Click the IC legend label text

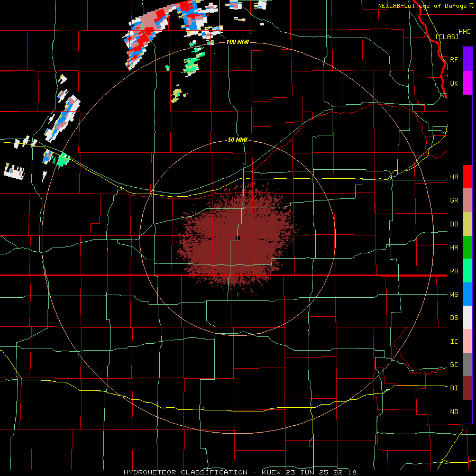[x=454, y=342]
